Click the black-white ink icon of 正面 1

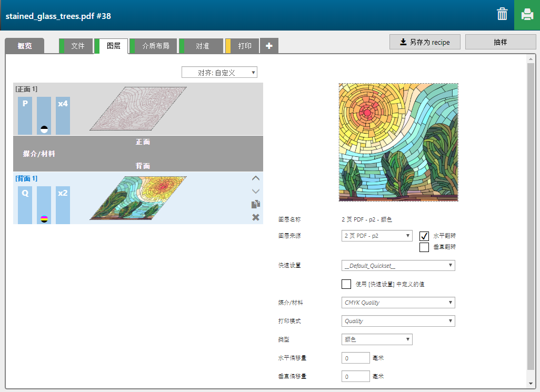click(44, 129)
